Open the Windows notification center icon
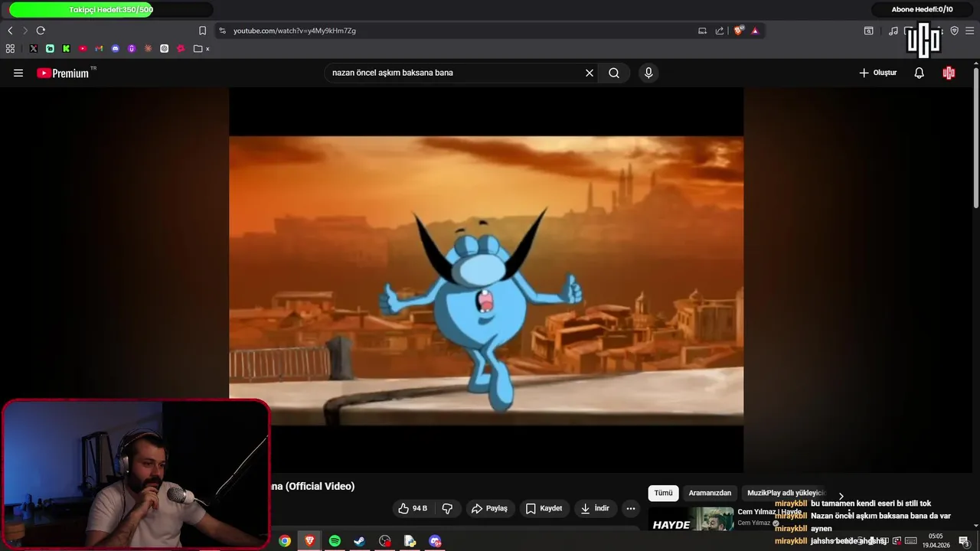 pos(964,541)
